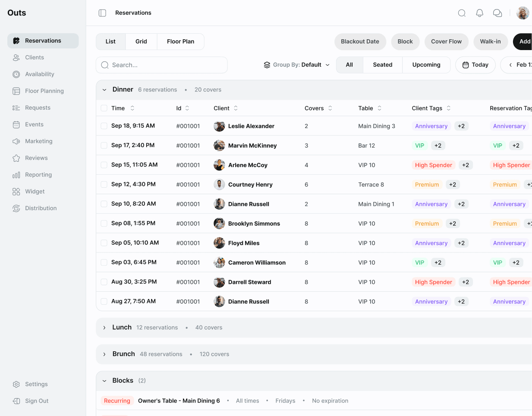532x416 pixels.
Task: Sort by Covers column arrows
Action: coord(330,108)
